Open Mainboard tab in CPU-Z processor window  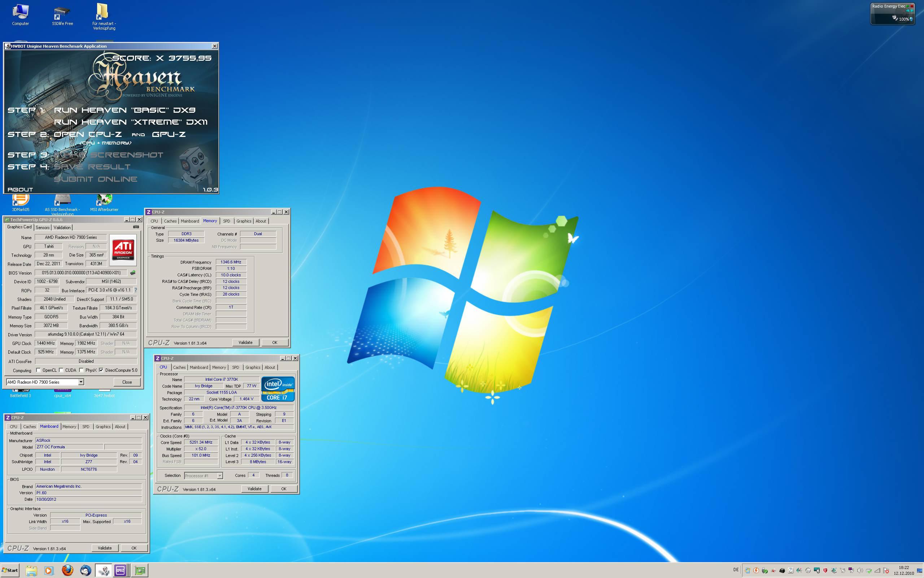point(199,367)
